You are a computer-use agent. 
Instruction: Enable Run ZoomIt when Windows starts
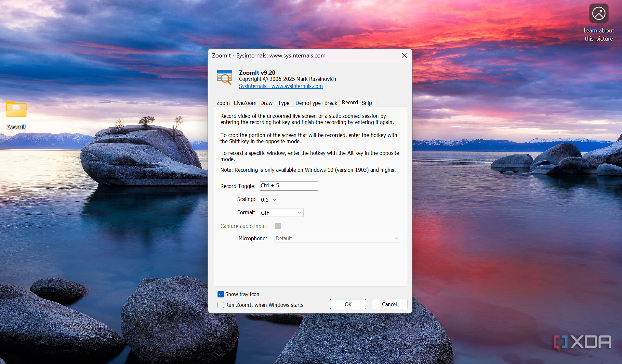[221, 305]
